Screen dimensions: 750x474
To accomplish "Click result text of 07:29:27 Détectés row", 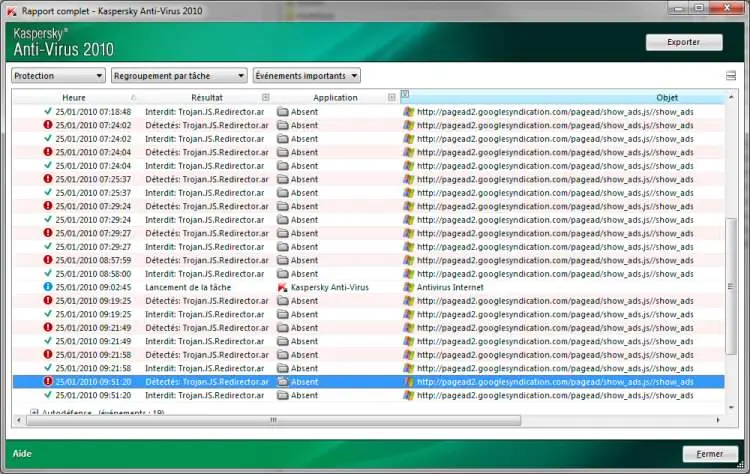I will pyautogui.click(x=207, y=233).
